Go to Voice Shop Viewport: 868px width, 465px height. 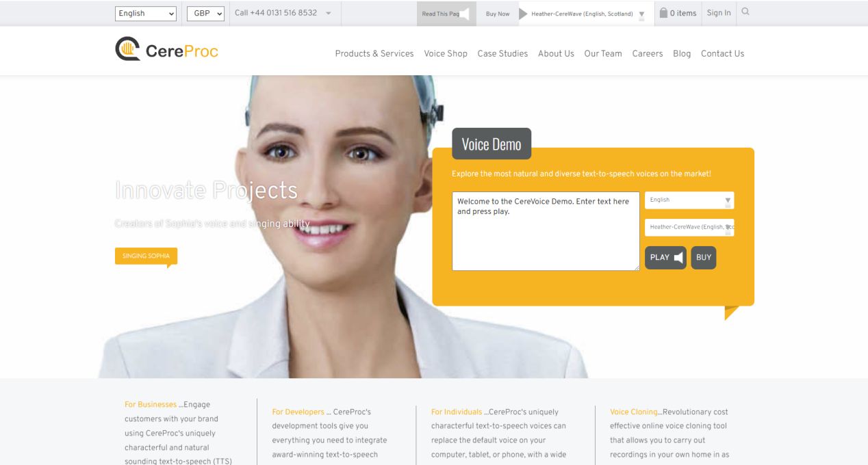[x=446, y=53]
